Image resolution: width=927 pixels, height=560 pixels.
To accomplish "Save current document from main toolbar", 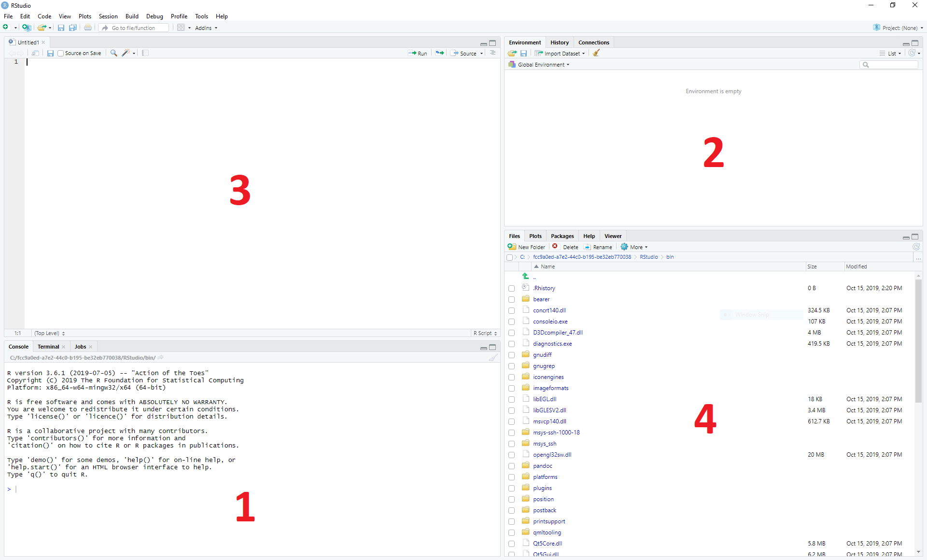I will [61, 28].
